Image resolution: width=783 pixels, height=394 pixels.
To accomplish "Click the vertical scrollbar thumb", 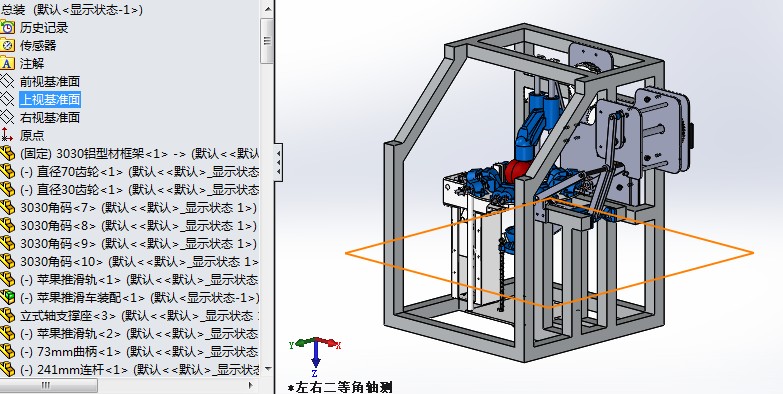I will (x=267, y=41).
